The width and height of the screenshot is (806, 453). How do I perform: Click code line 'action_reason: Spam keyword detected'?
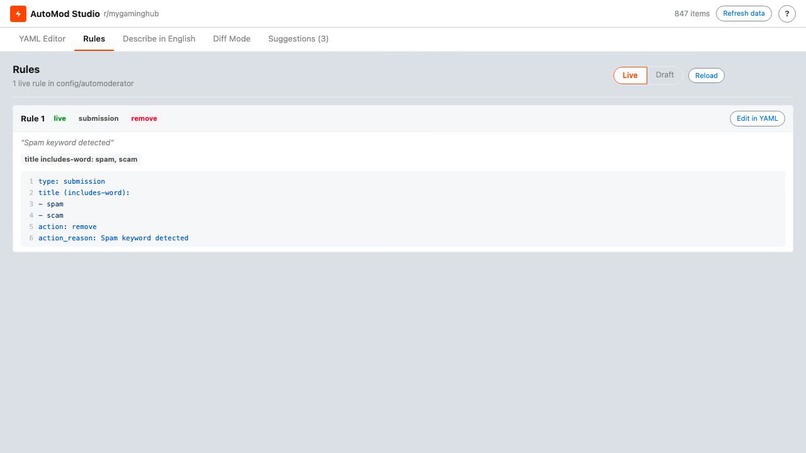click(x=113, y=238)
